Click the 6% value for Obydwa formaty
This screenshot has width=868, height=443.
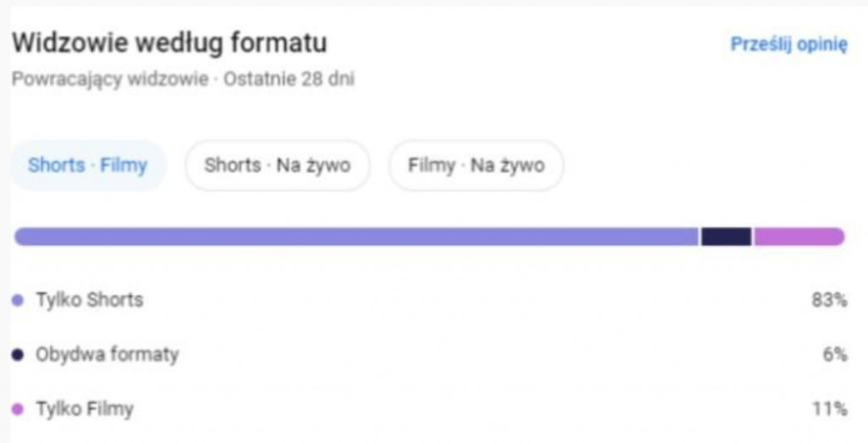coord(835,355)
